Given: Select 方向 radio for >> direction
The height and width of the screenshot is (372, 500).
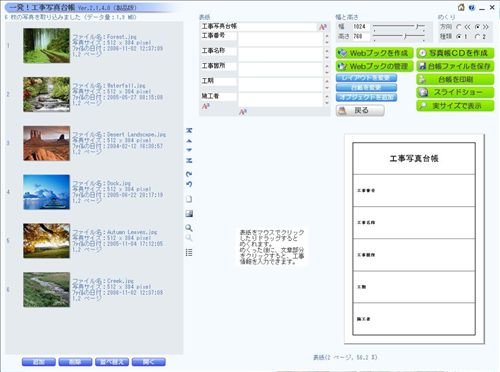Looking at the screenshot, I should 477,27.
